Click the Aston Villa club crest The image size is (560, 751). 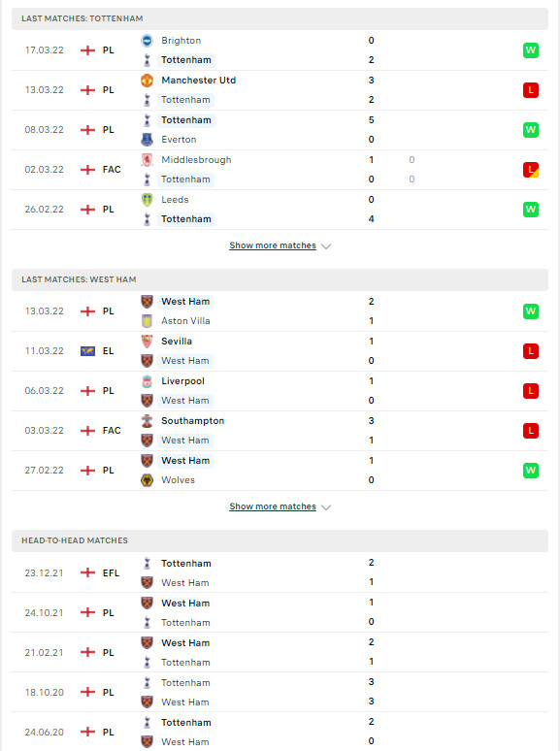(x=148, y=321)
